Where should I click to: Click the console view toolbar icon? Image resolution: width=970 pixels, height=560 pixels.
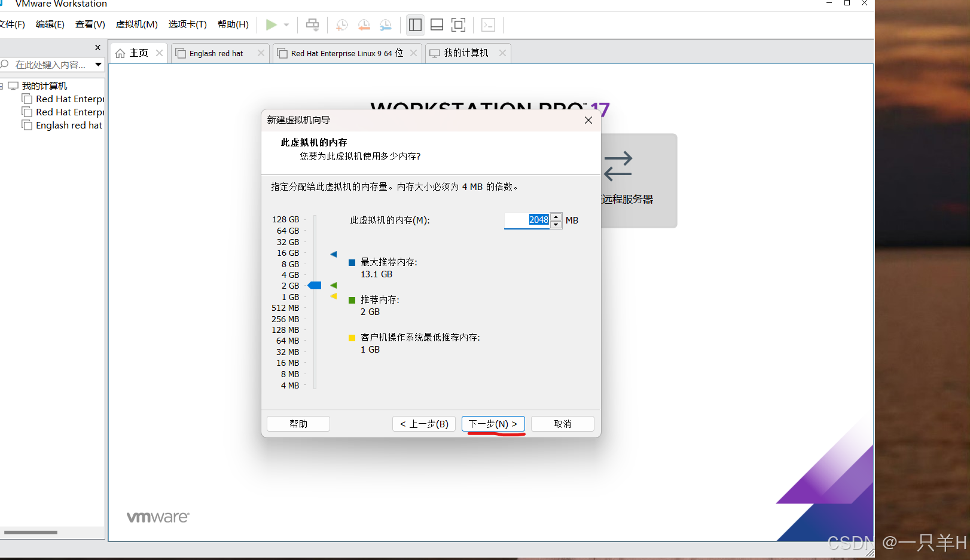click(488, 25)
